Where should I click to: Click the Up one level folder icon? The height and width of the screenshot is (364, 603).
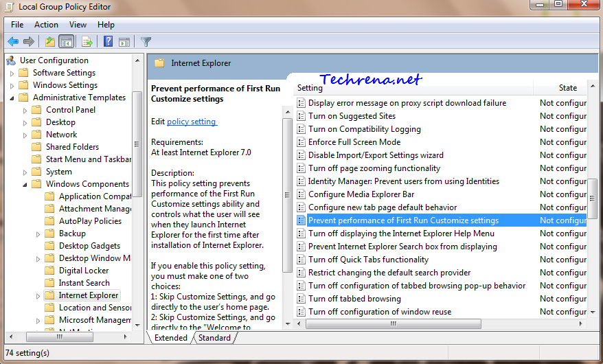tap(50, 41)
